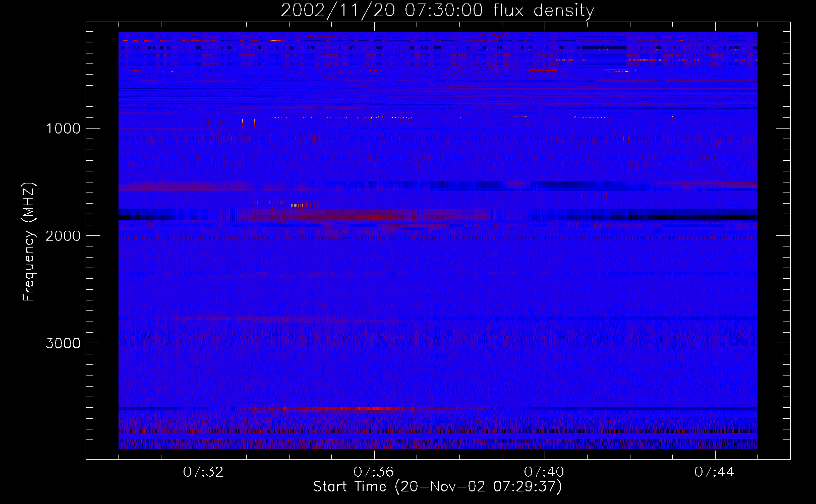Image resolution: width=816 pixels, height=504 pixels.
Task: Click the "2000" frequency tick label
Action: click(63, 236)
